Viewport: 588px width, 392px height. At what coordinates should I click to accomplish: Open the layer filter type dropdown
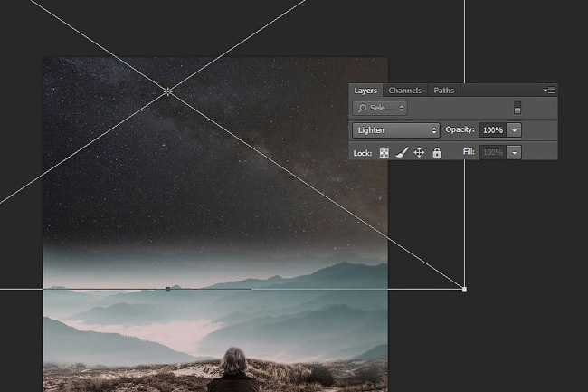coord(380,109)
